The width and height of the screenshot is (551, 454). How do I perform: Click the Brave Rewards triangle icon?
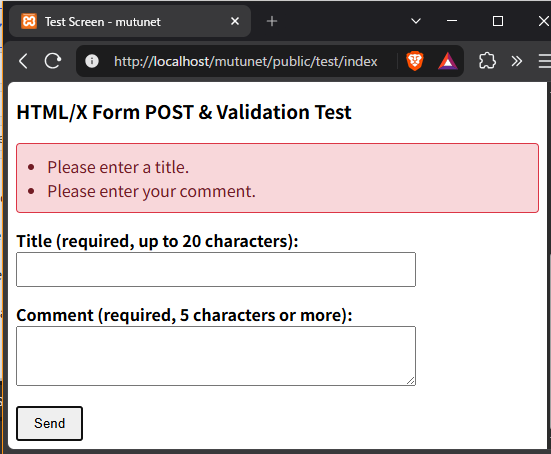[447, 61]
